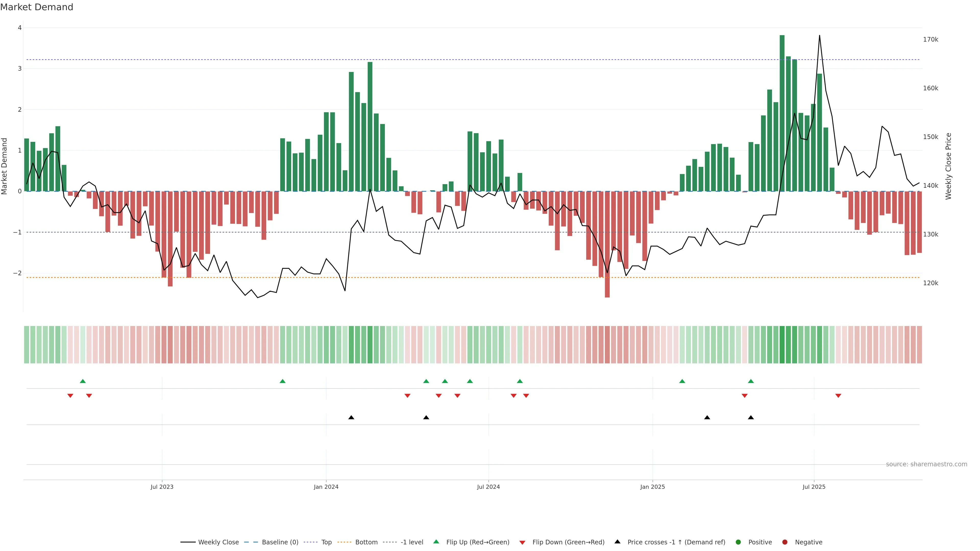Click the Market Demand chart title

pyautogui.click(x=36, y=7)
